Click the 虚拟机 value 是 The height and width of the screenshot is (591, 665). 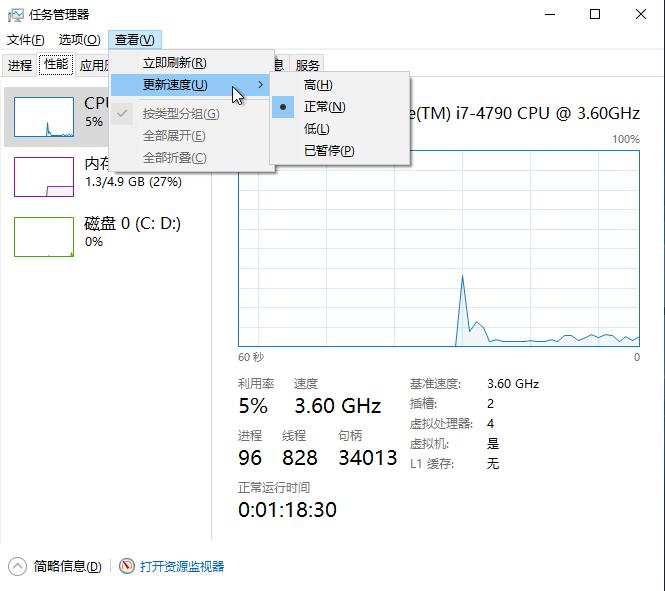493,444
